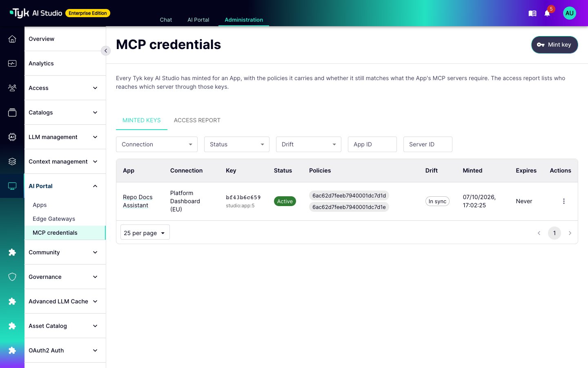
Task: Open the Drift filter dropdown
Action: (x=309, y=144)
